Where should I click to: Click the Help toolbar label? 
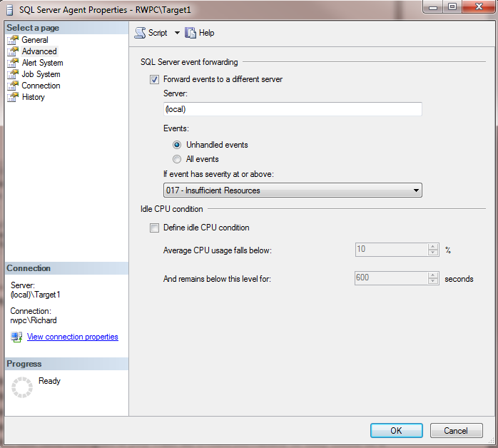pyautogui.click(x=206, y=33)
